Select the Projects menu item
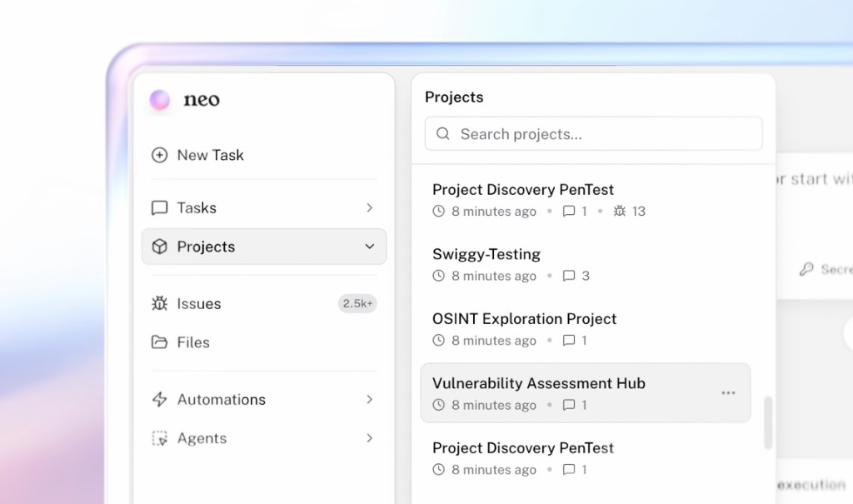The height and width of the screenshot is (504, 853). pos(264,247)
